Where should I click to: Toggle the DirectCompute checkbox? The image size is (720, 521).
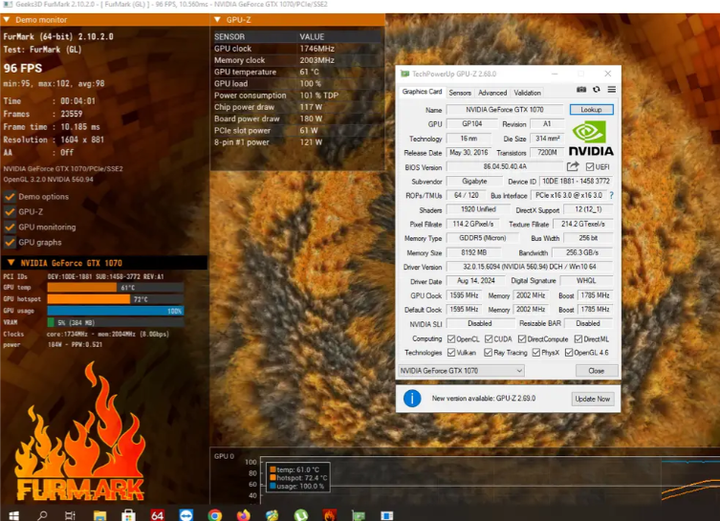(522, 339)
